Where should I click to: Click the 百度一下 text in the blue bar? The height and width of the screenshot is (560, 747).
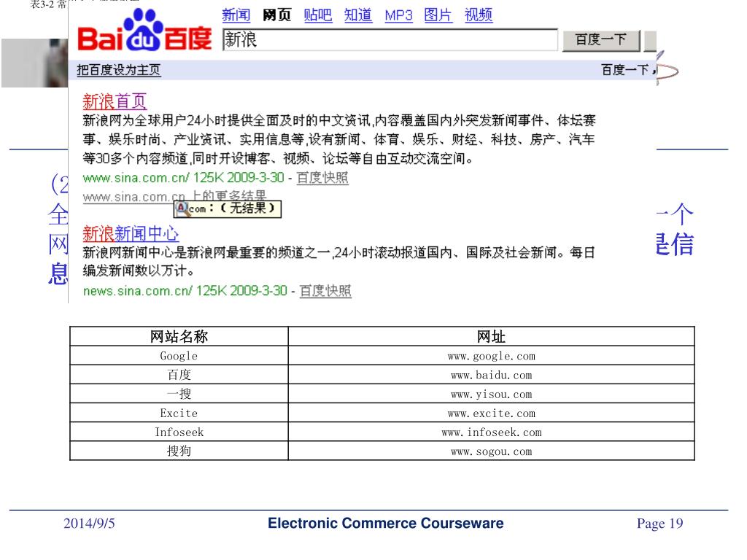[625, 70]
